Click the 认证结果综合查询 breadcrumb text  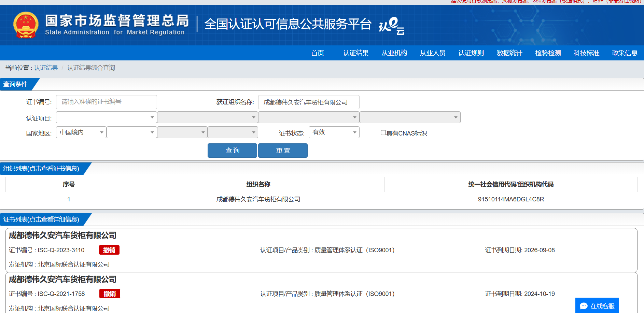coord(91,68)
